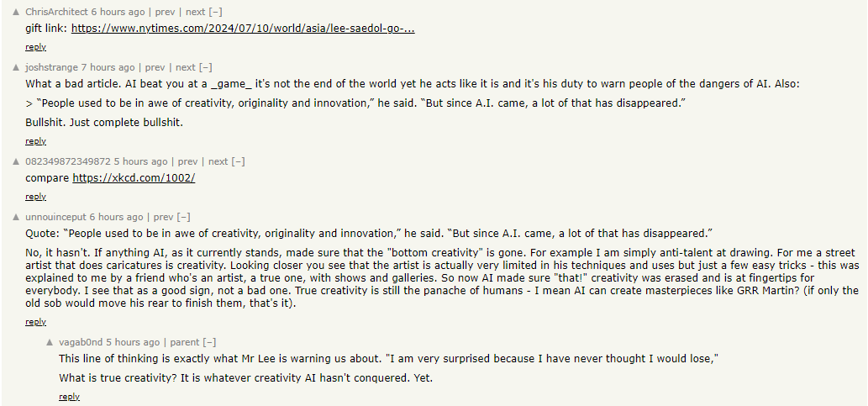Open the xkcd.com/1002 link

click(x=134, y=178)
